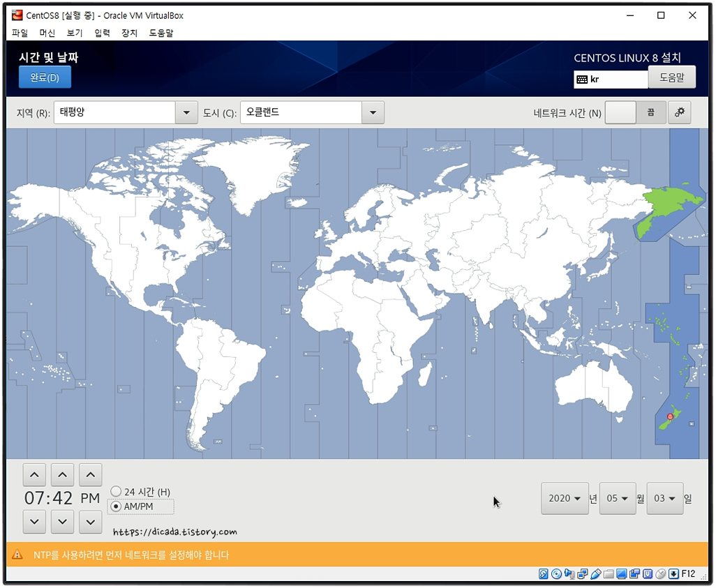Screen dimensions: 716x588
Task: Click the 오클랜드 city text field
Action: (x=301, y=112)
